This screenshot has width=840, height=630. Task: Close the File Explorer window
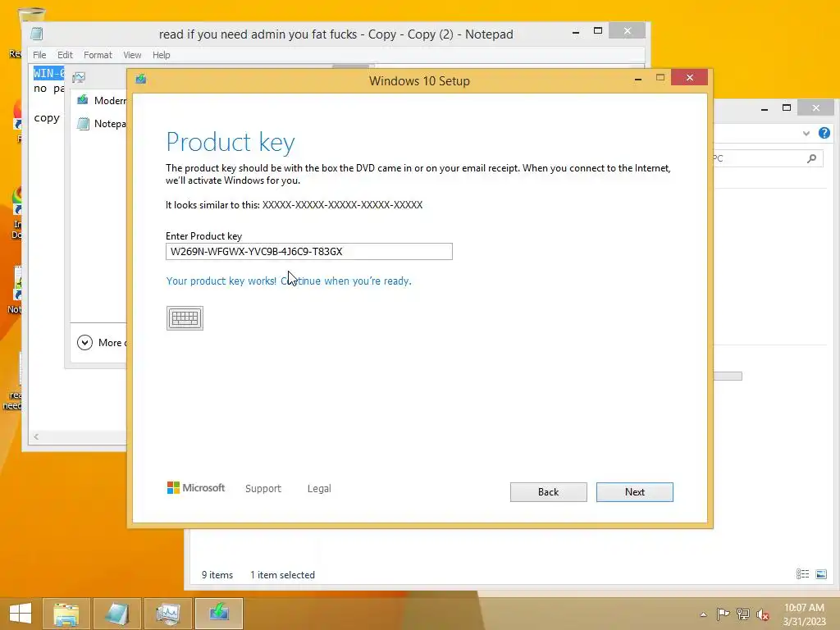pos(816,107)
